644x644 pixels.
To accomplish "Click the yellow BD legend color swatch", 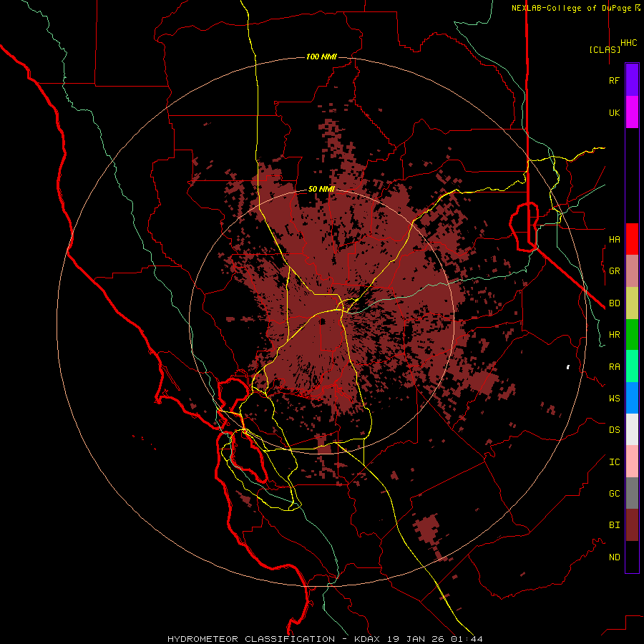I will tap(632, 303).
